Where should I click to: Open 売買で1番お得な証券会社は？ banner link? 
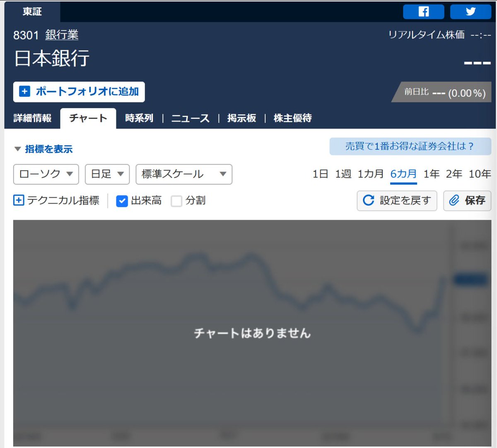410,146
